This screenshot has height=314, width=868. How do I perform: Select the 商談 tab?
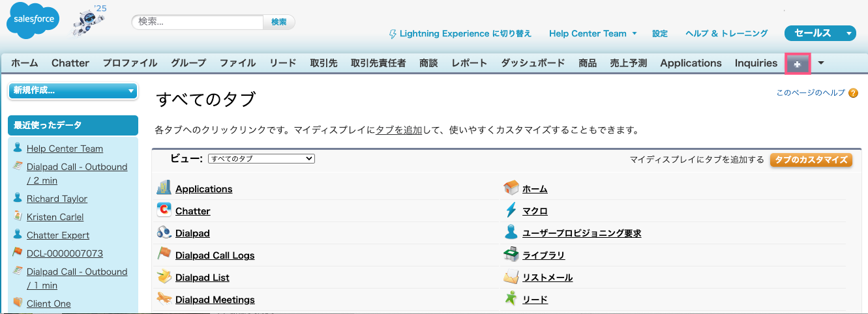pos(428,63)
